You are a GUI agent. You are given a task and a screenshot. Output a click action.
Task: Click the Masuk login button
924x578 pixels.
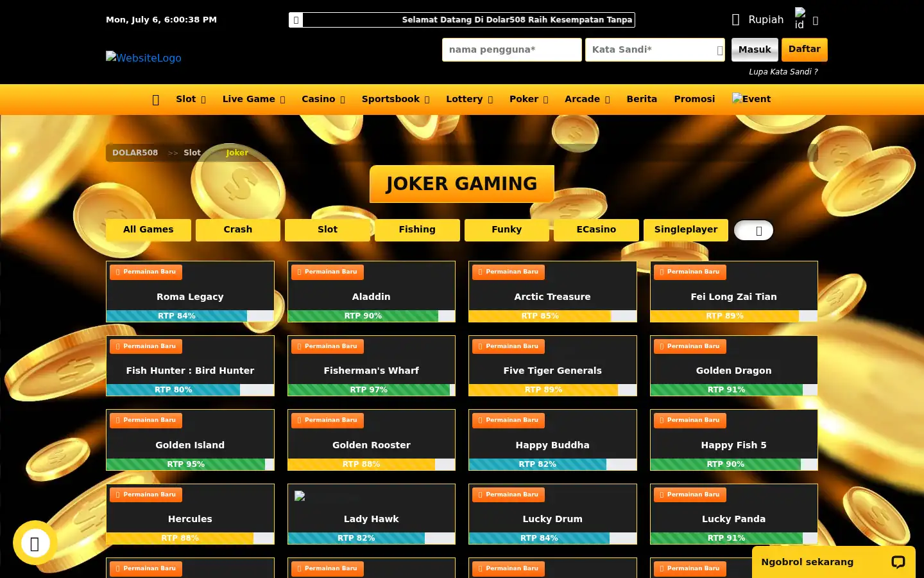tap(755, 49)
